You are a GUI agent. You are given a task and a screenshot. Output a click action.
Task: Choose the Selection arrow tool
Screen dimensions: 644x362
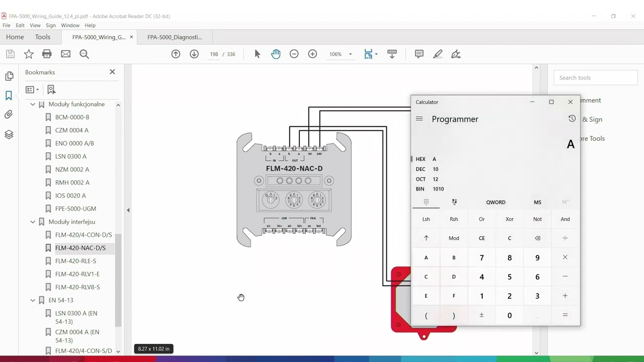tap(257, 54)
